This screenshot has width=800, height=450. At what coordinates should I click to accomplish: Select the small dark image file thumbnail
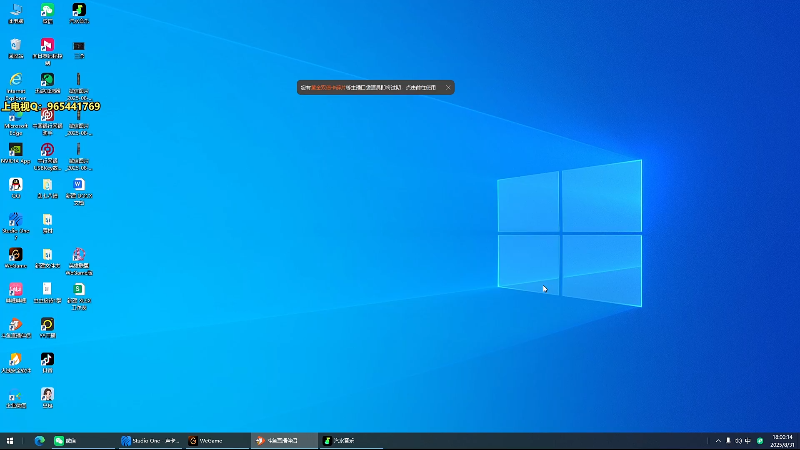pos(79,48)
